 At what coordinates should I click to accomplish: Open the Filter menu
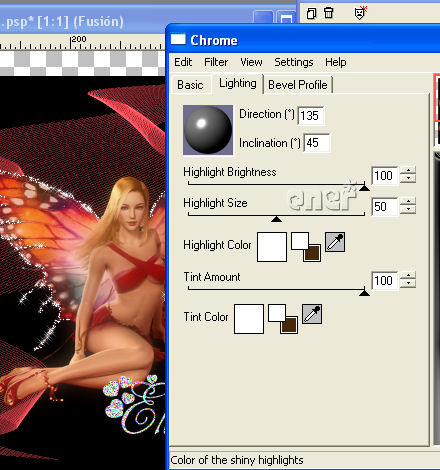pos(216,62)
